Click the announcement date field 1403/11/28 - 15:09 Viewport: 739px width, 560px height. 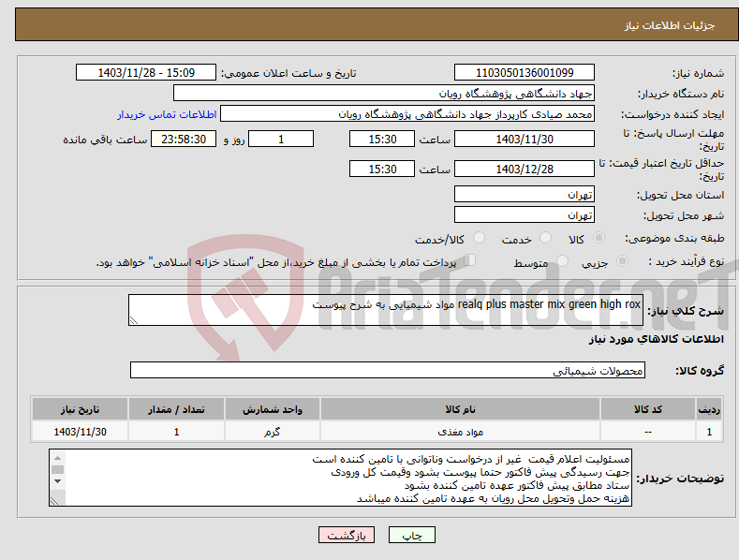(x=146, y=73)
